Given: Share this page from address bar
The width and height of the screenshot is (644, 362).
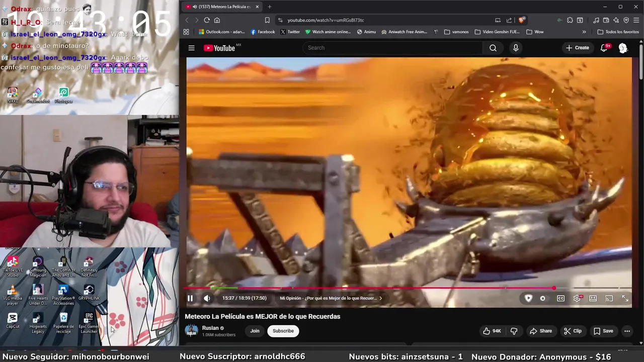Looking at the screenshot, I should 509,20.
